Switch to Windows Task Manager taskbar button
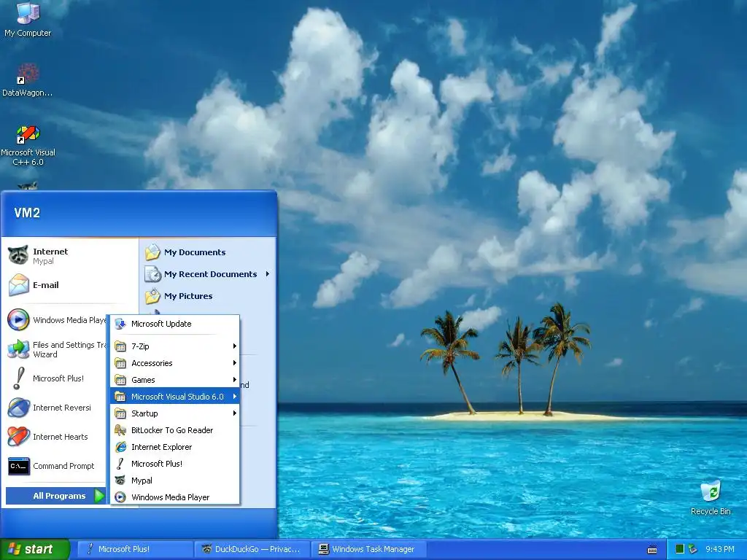 pyautogui.click(x=370, y=549)
